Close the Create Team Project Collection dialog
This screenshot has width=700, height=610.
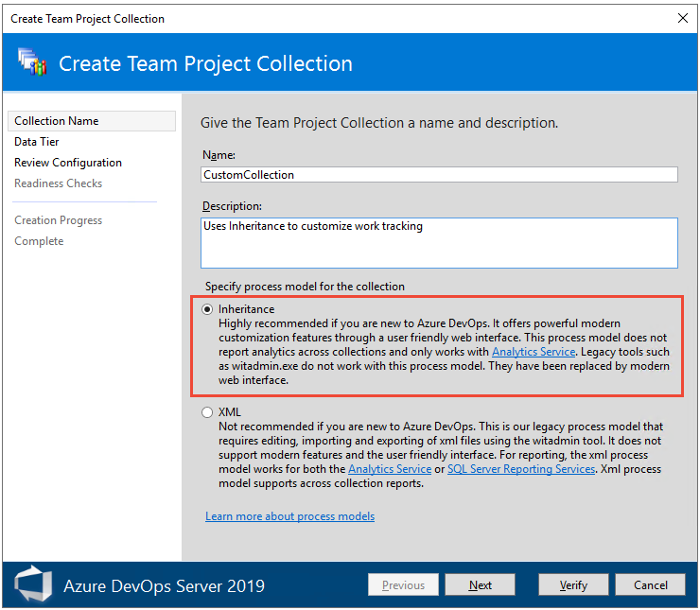[x=682, y=18]
